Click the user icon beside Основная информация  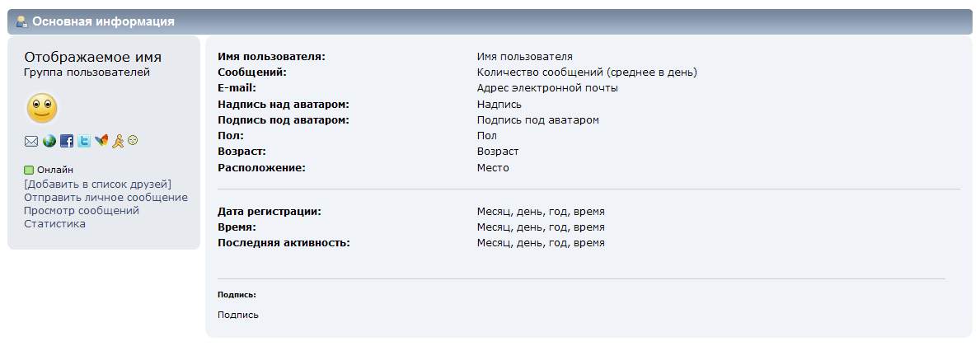tap(21, 21)
